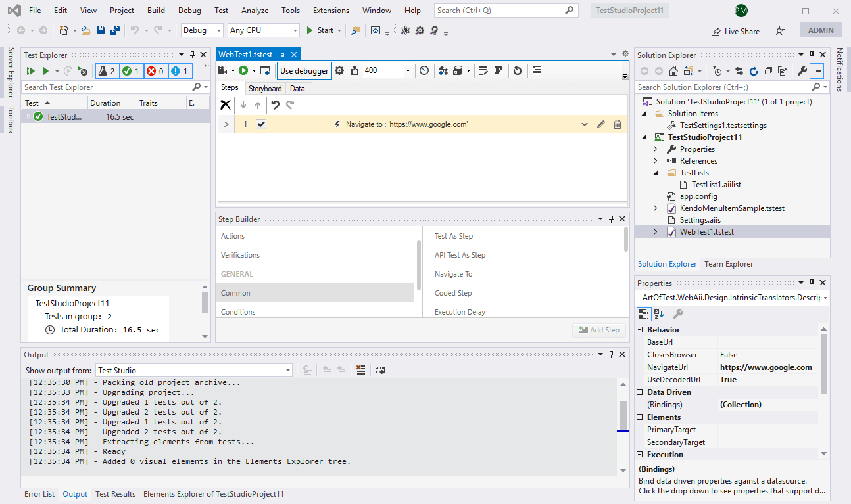The image size is (851, 504).
Task: Collapse All in Solution Explorer
Action: pos(768,71)
